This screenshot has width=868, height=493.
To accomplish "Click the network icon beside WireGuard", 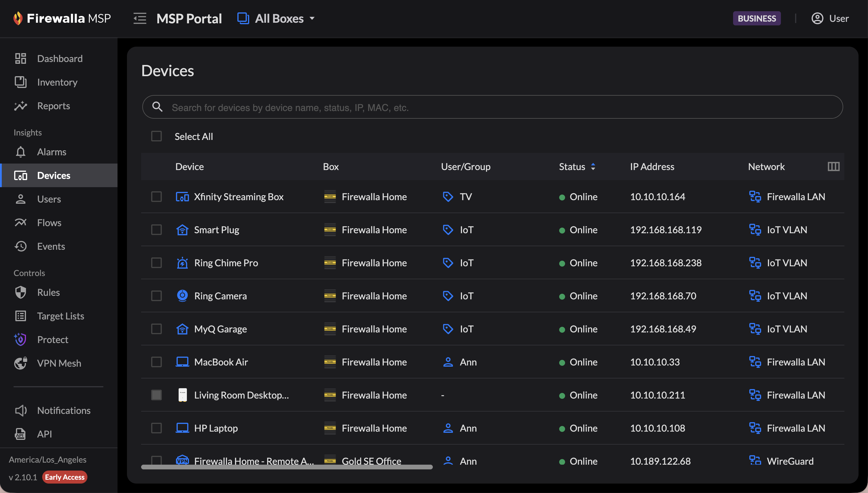I will pyautogui.click(x=755, y=461).
